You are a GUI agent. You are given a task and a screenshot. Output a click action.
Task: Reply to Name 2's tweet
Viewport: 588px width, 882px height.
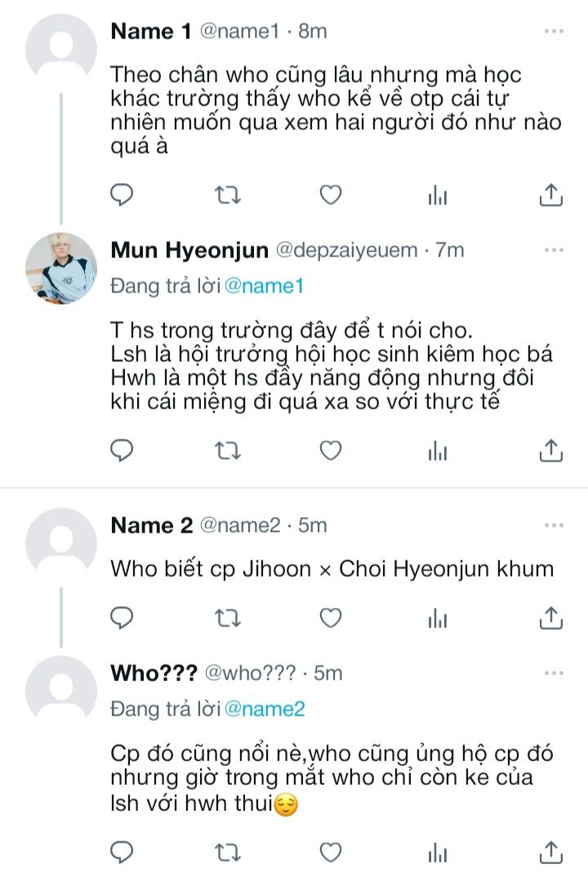[x=122, y=618]
